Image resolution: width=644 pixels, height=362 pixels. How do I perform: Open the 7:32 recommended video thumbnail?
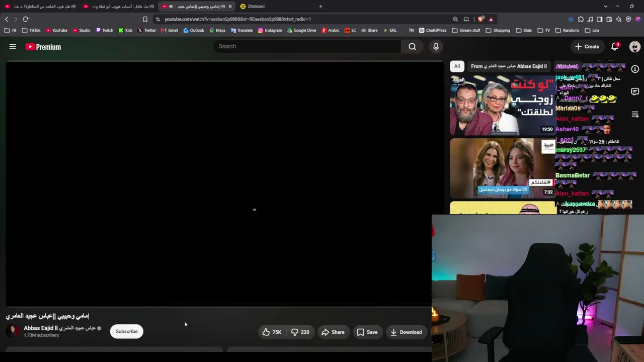(x=503, y=168)
